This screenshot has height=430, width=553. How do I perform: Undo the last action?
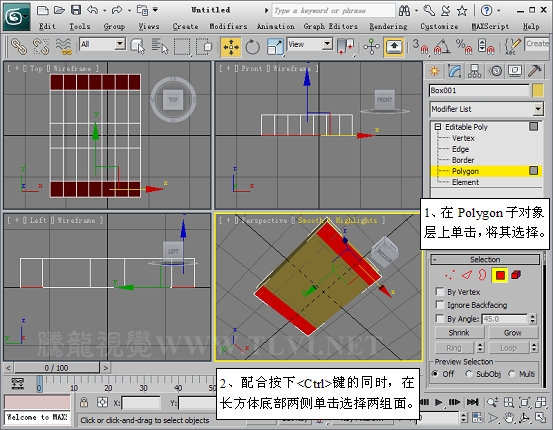(x=93, y=10)
